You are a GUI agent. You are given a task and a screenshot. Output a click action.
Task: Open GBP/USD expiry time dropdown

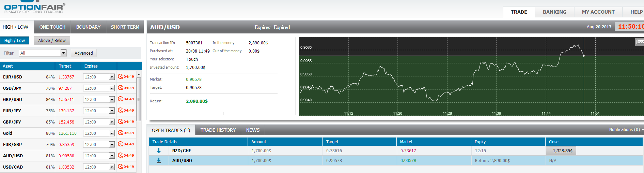(112, 100)
